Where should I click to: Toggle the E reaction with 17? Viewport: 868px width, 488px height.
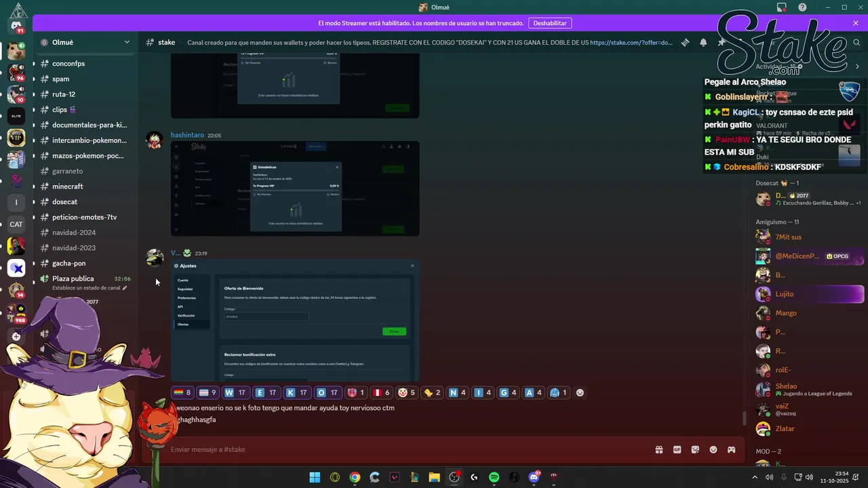[x=266, y=392]
